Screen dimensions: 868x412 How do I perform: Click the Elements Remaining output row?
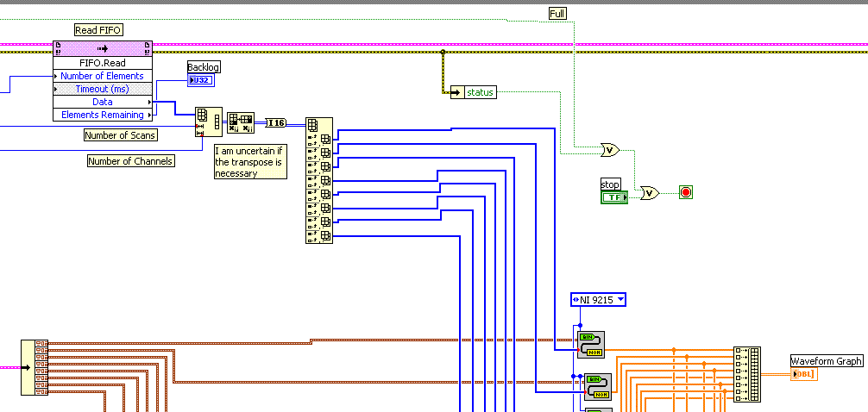pyautogui.click(x=102, y=115)
